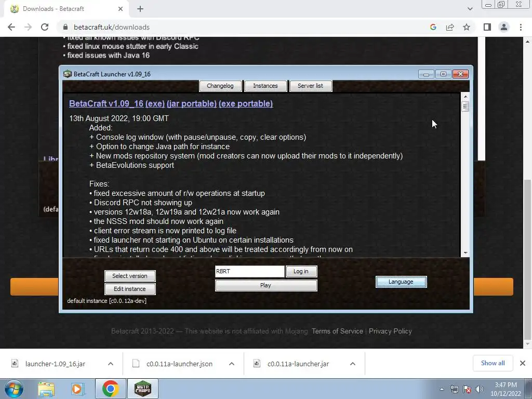Open Google icon in address bar

click(x=433, y=27)
